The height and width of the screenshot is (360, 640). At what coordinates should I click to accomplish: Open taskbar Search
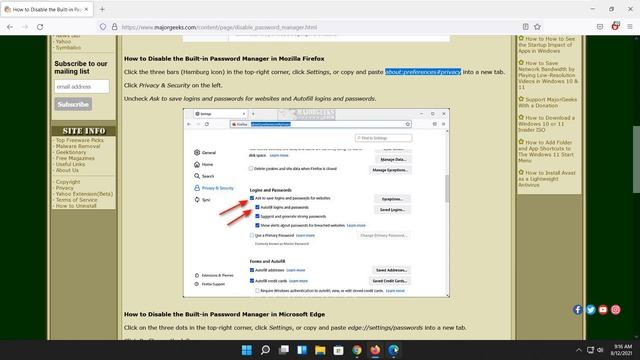point(265,350)
